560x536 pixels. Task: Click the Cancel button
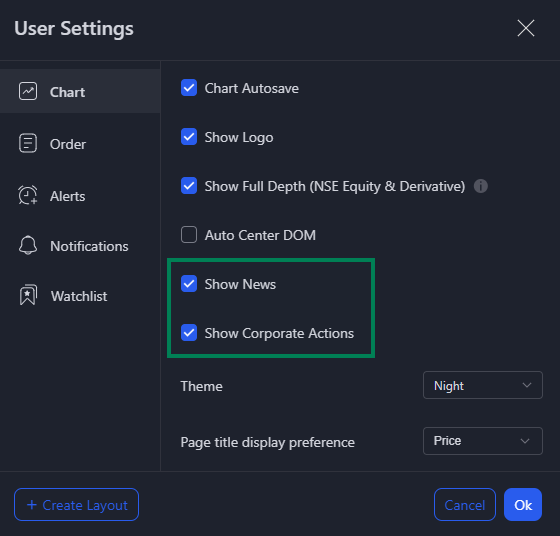pyautogui.click(x=465, y=505)
